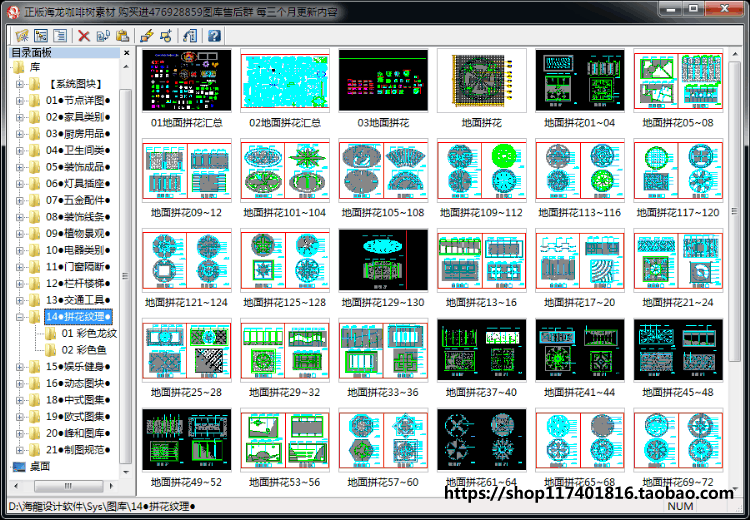Viewport: 750px width, 520px height.
Task: Expand the 19●欧式图集● folder node
Action: [x=20, y=417]
